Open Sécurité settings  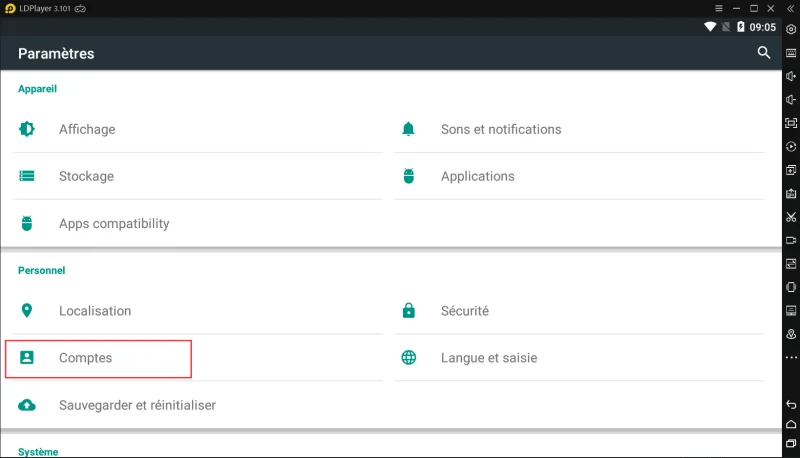[x=579, y=311]
